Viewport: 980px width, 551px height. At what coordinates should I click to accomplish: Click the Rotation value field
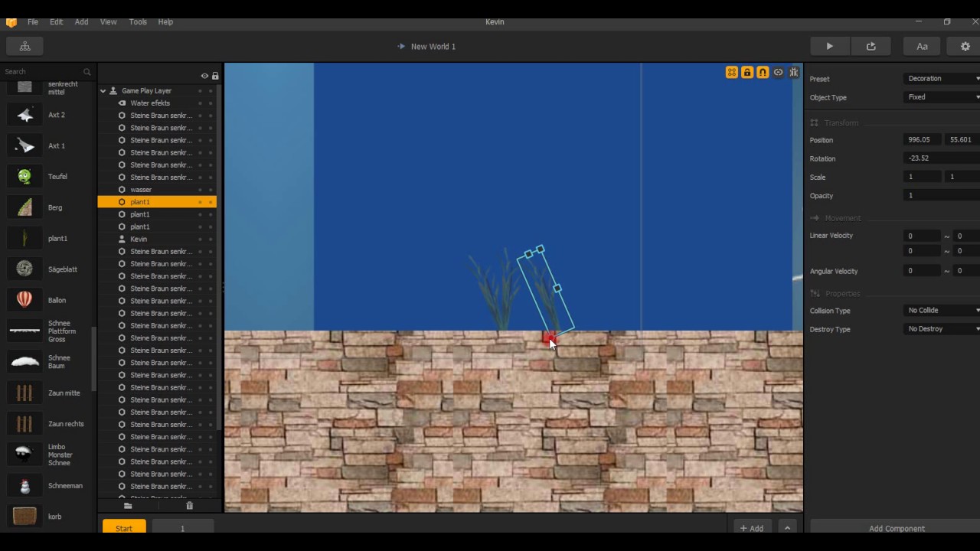pyautogui.click(x=942, y=158)
